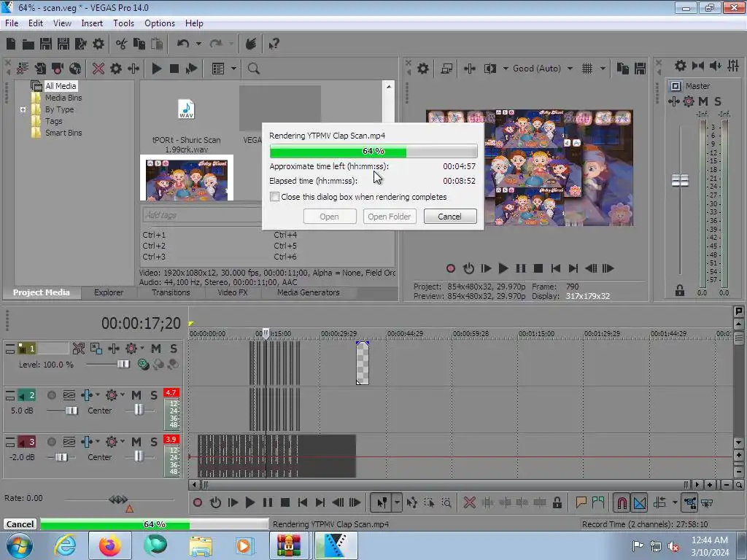Open the File menu

coord(12,23)
